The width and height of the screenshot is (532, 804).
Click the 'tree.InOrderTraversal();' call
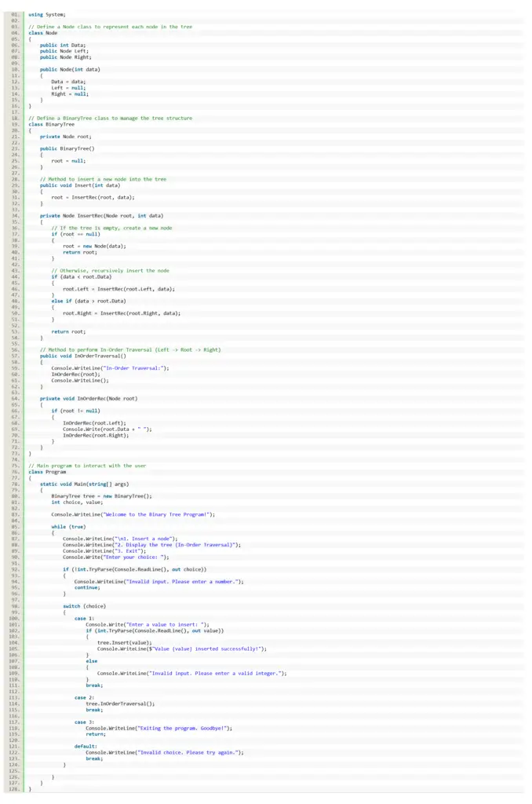[x=120, y=703]
